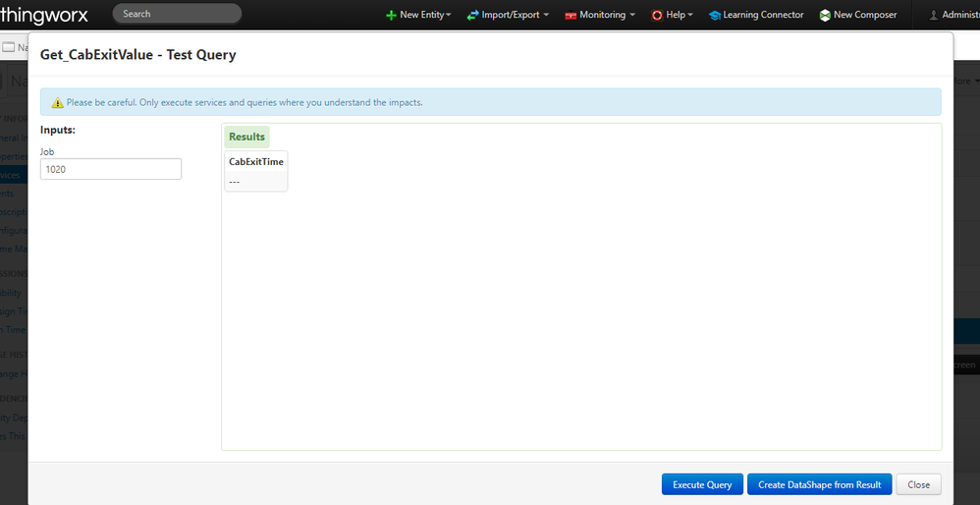Screen dimensions: 980x505
Task: Close the Test Query dialog
Action: [919, 484]
